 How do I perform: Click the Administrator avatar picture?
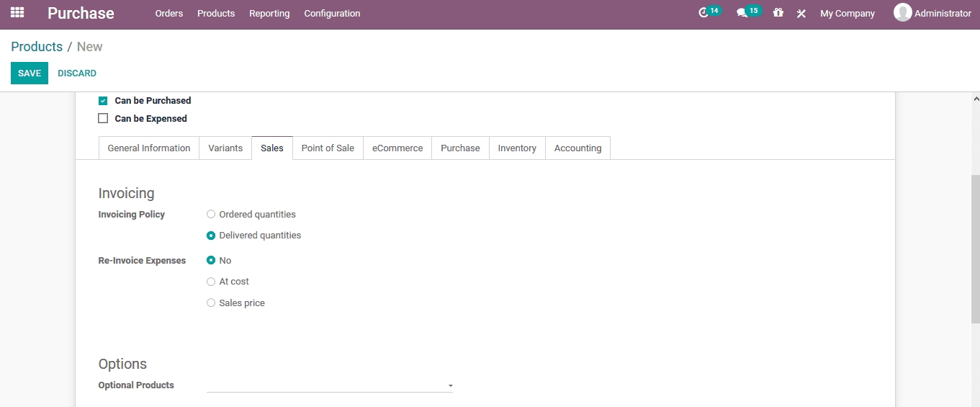point(902,12)
